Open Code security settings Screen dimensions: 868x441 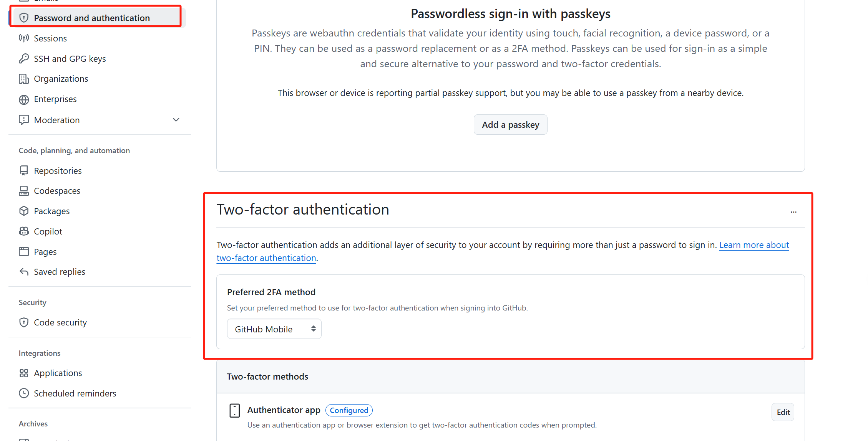[60, 322]
